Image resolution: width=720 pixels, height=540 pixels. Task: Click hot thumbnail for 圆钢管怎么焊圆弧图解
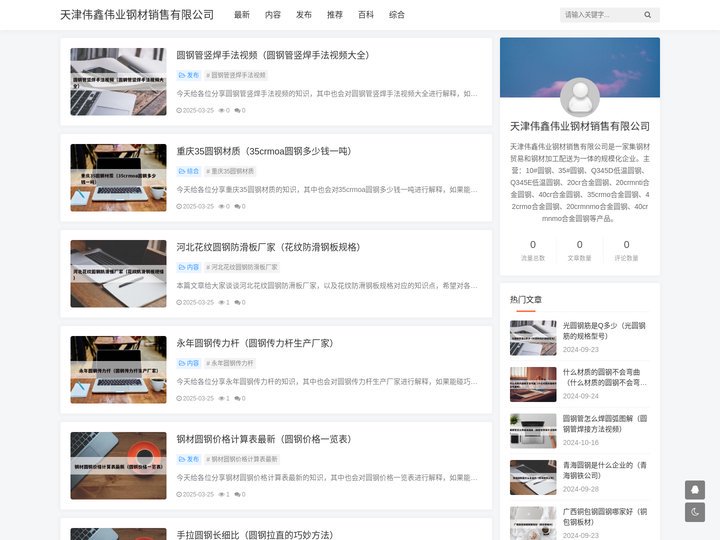pyautogui.click(x=533, y=431)
